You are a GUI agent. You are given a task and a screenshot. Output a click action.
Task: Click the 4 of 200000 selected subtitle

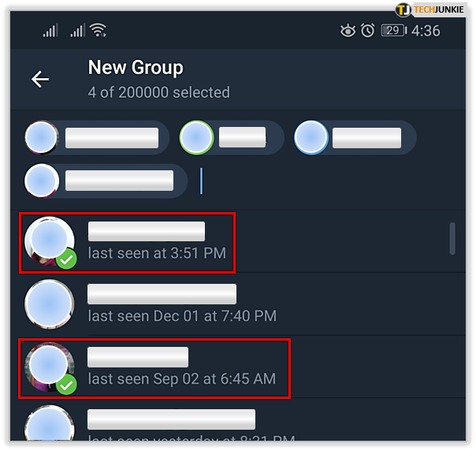[x=158, y=92]
